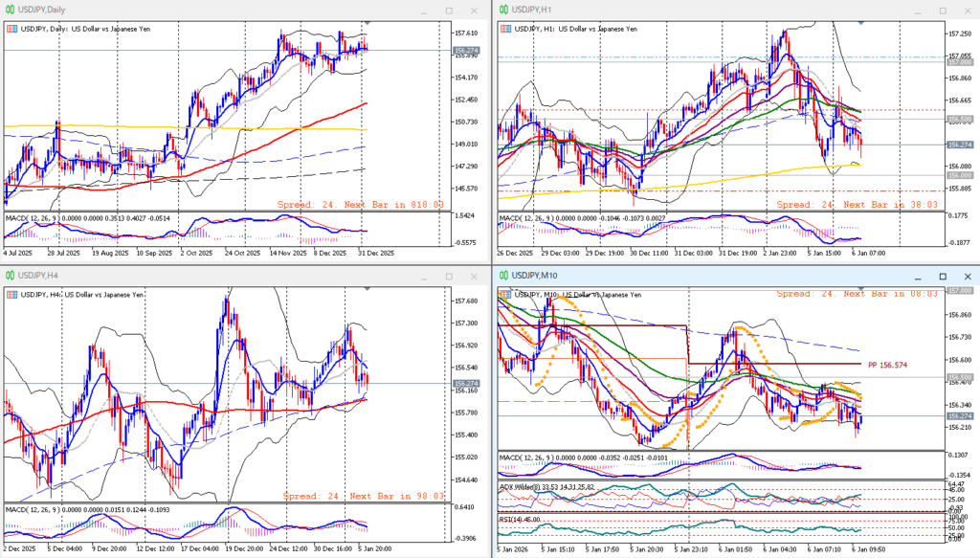Open quick trade panel icon on M10 chart
980x558 pixels.
point(503,294)
